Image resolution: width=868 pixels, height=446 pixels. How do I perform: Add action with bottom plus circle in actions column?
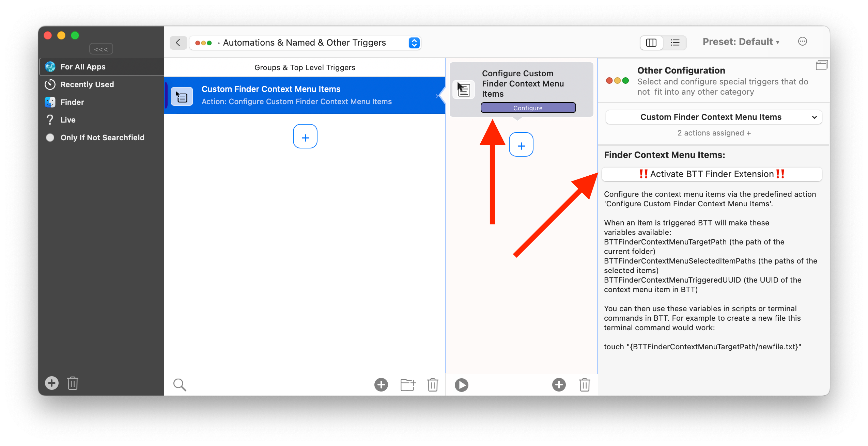559,385
